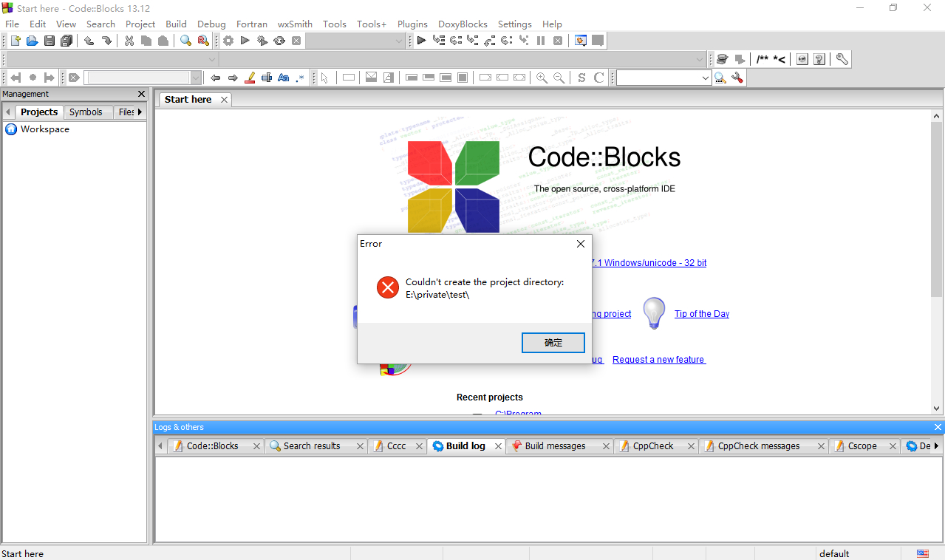Open the Tip of the Day link
Image resolution: width=945 pixels, height=560 pixels.
click(702, 314)
